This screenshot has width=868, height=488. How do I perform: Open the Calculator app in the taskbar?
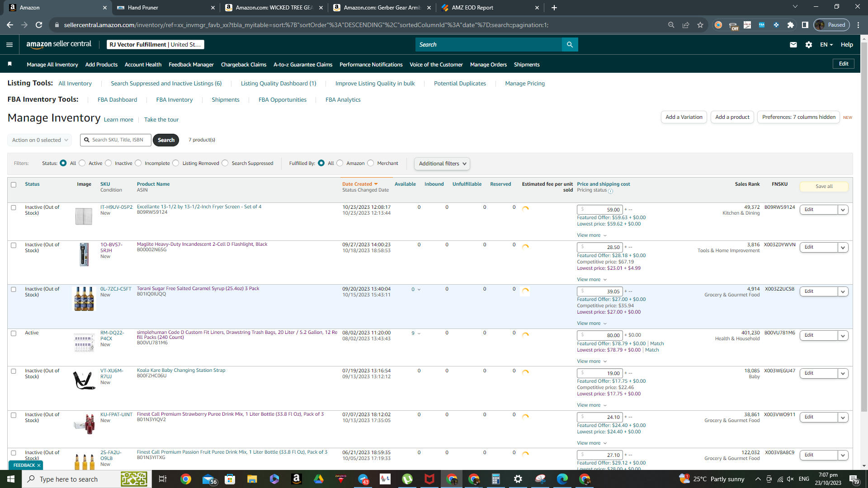click(x=496, y=479)
